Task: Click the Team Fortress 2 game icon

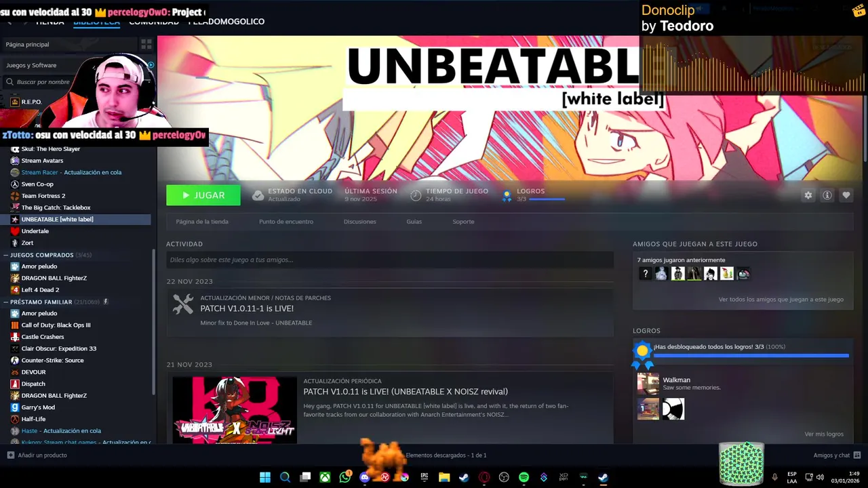Action: click(15, 196)
